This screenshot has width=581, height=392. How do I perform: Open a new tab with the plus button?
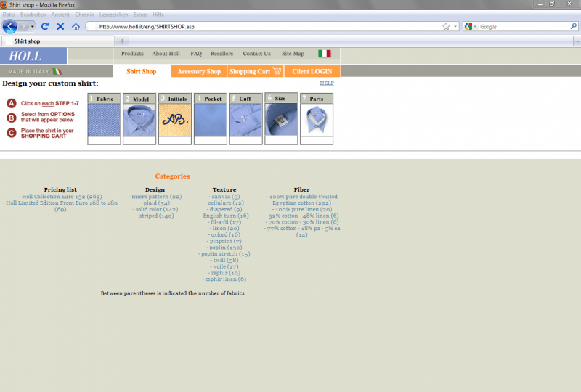pos(122,41)
